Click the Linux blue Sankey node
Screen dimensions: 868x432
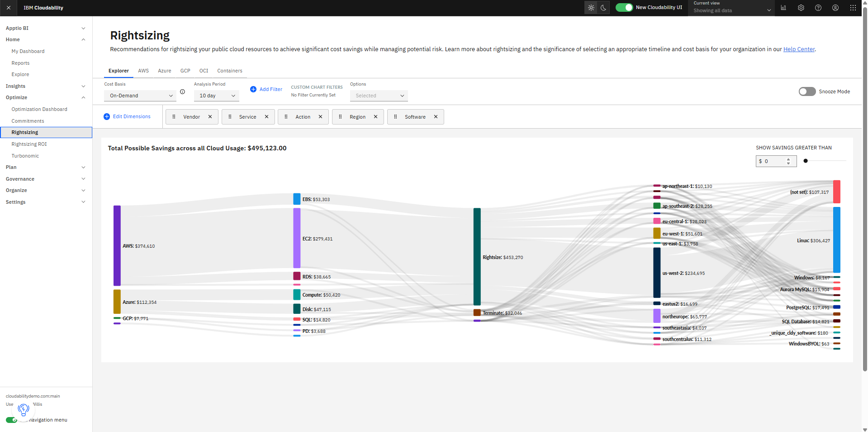click(x=837, y=240)
